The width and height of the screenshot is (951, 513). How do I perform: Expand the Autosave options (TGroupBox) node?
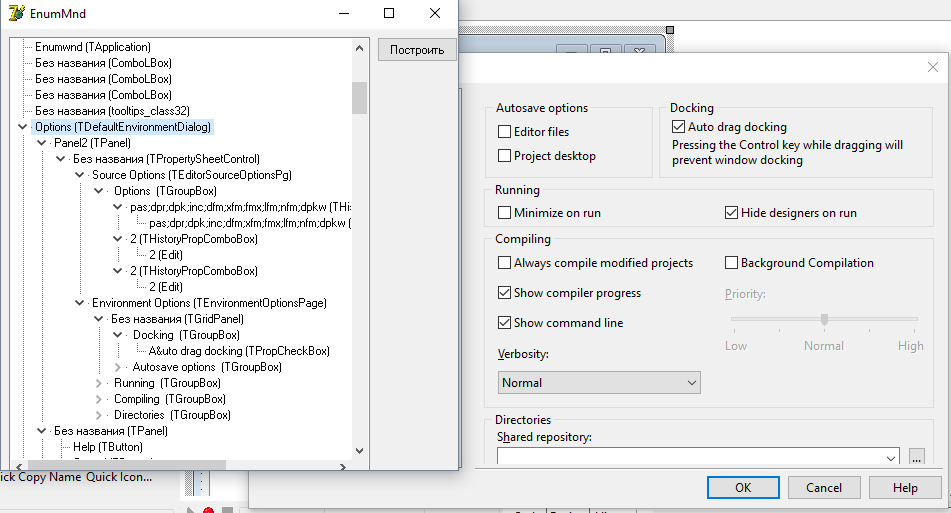(x=118, y=367)
